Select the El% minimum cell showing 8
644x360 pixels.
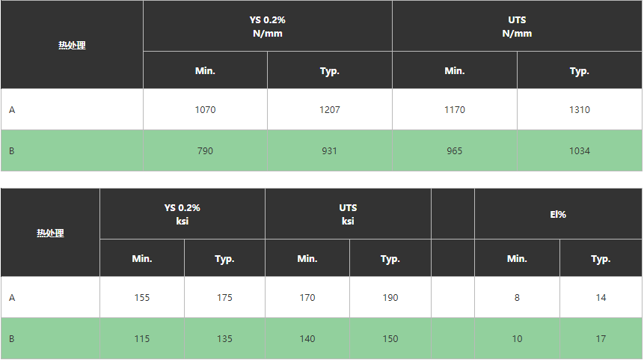[x=517, y=298]
